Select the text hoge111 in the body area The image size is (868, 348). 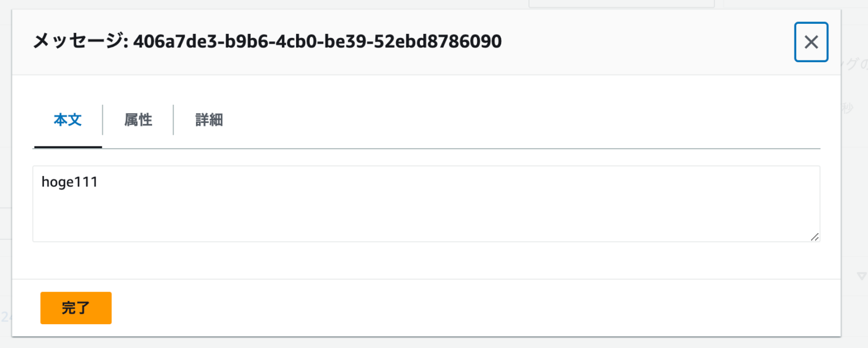(70, 182)
